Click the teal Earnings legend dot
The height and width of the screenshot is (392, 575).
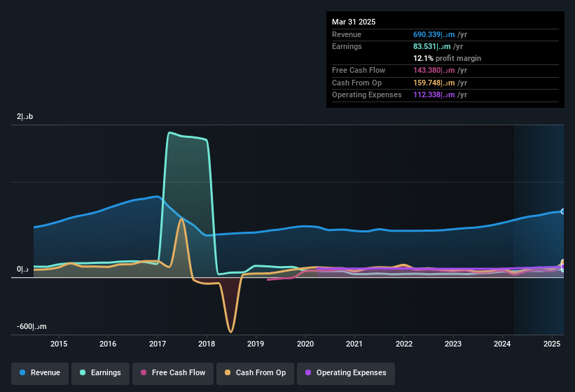[x=83, y=372]
